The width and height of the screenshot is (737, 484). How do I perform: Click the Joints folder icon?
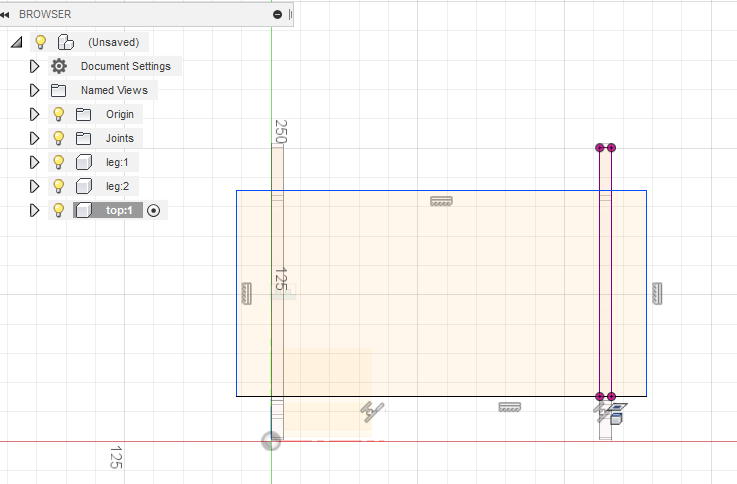tap(83, 138)
